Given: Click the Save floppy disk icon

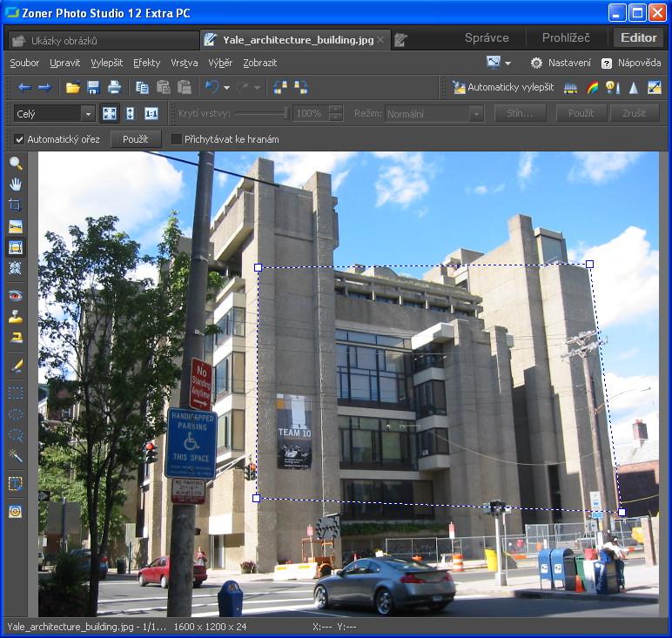Looking at the screenshot, I should [93, 87].
